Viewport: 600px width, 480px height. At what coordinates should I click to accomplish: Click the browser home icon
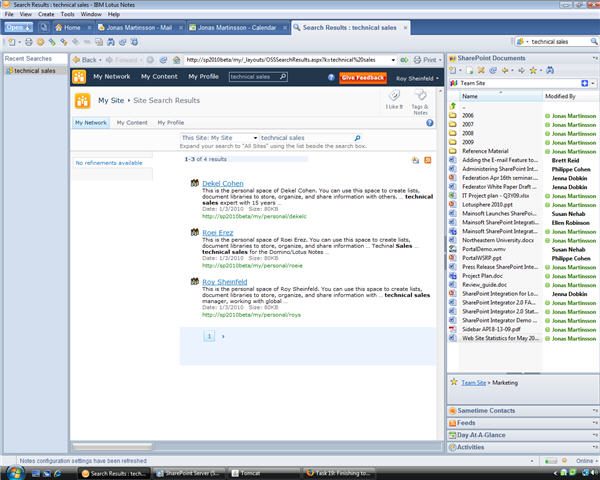point(176,60)
